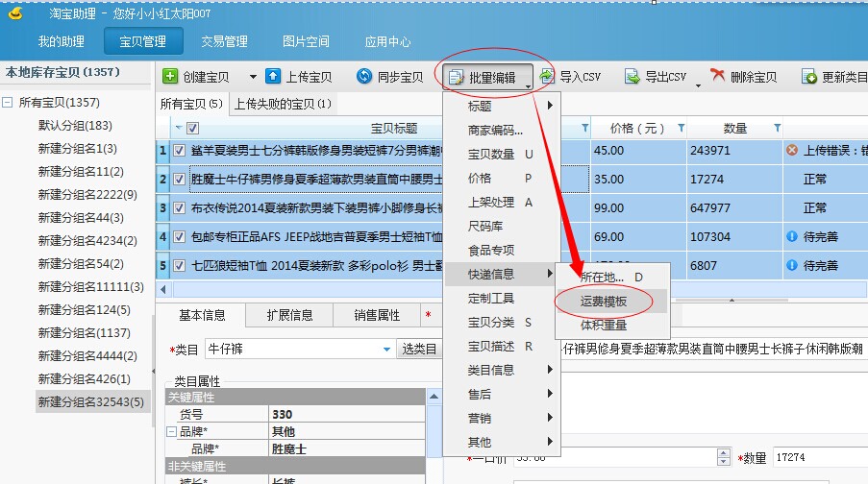
Task: Open the 上传失败的宝贝(1) tab
Action: (284, 104)
